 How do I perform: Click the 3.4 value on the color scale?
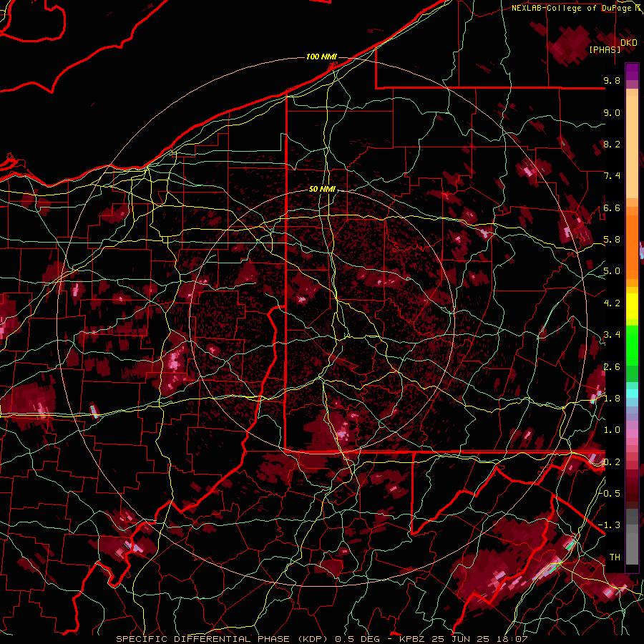click(612, 335)
